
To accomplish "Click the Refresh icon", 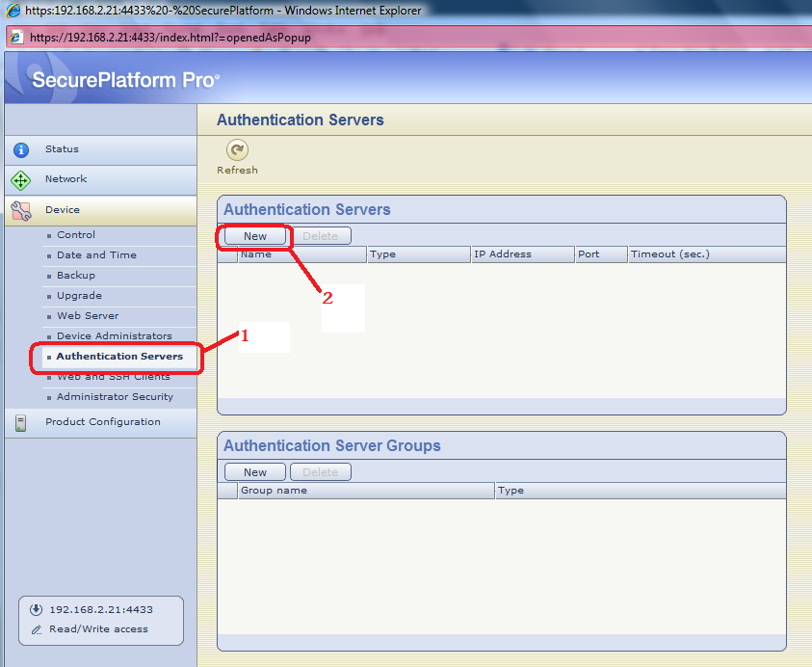I will 237,149.
